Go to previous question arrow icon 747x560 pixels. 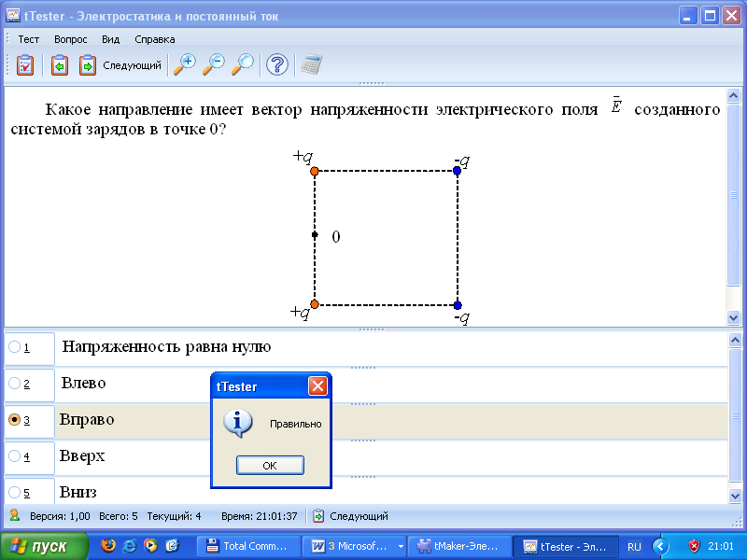click(60, 65)
